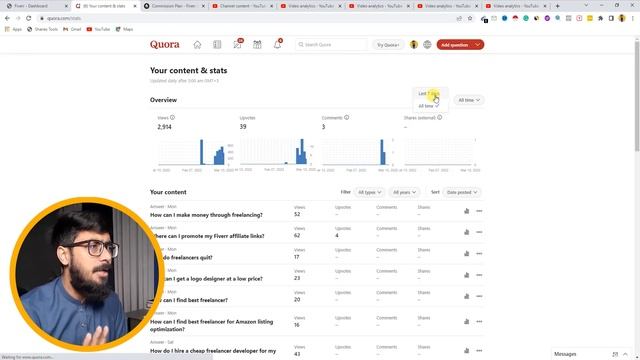Viewport: 640px width, 360px height.
Task: Open the 'do freelancers quit?' answer
Action: coord(187,258)
